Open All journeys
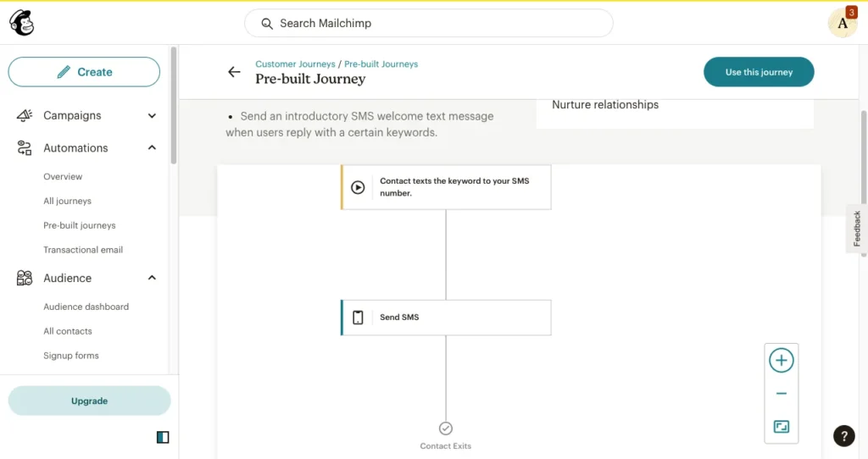Screen dimensions: 868x459 (67, 201)
